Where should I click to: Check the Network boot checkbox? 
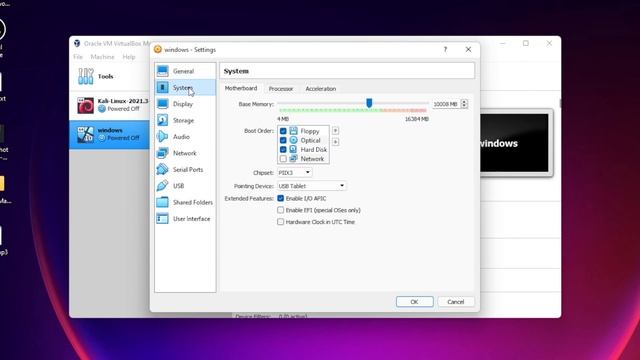point(283,159)
